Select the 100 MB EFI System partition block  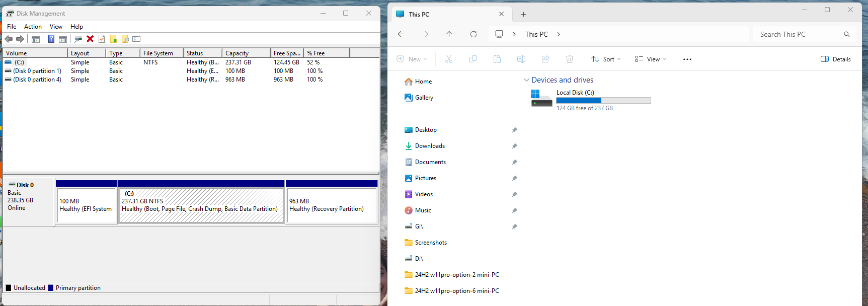[x=87, y=202]
